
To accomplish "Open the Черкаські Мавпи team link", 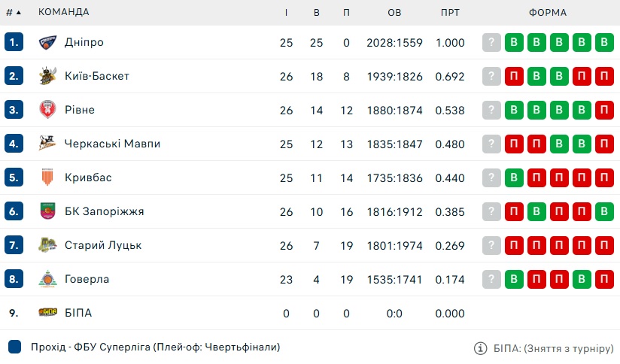I will coord(112,144).
